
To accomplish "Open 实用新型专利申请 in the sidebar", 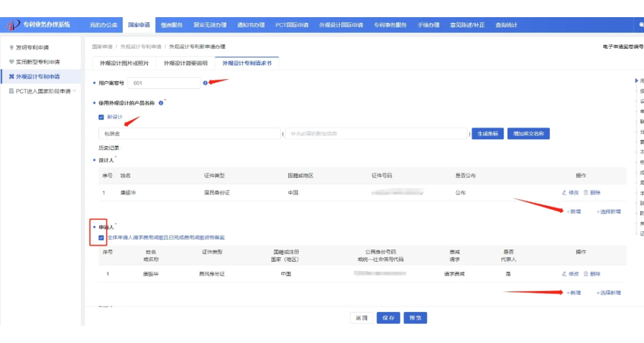I will coord(37,62).
